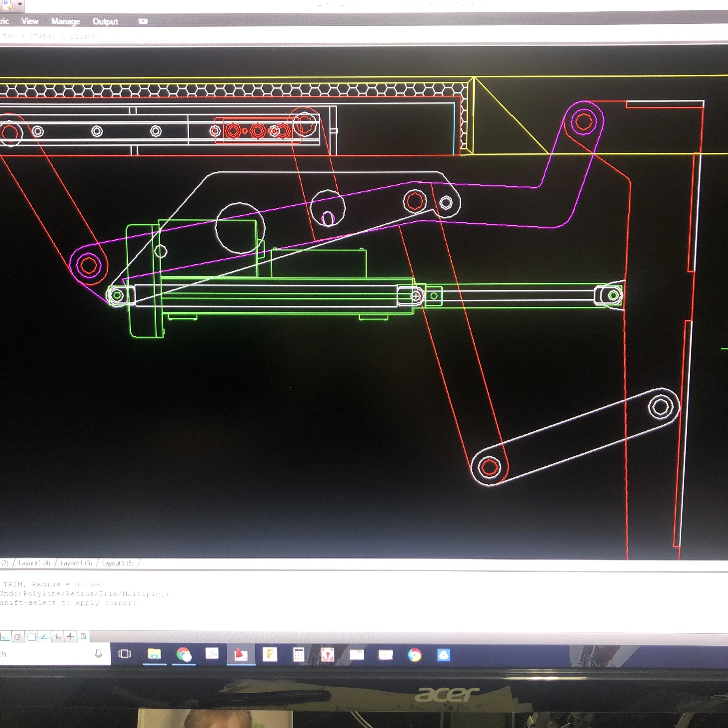Switch to the Output ribbon tab
Screen dimensions: 728x728
coord(105,22)
